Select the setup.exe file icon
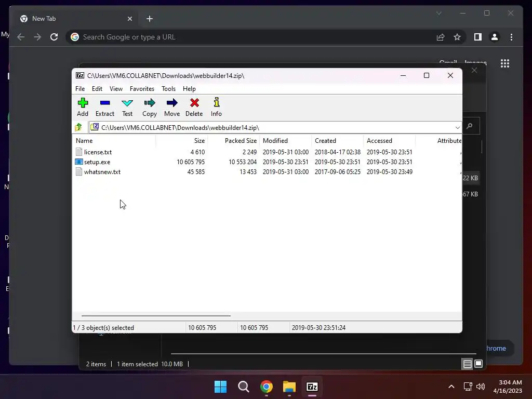 [79, 162]
